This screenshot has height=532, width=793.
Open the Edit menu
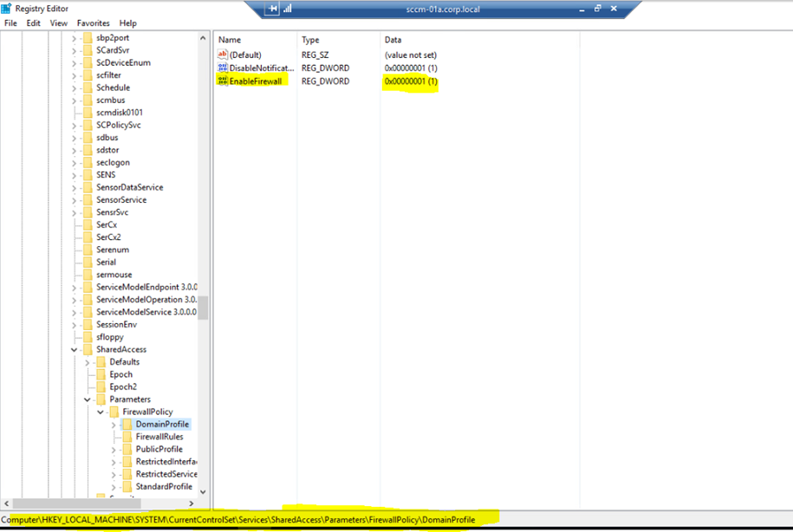[x=34, y=23]
